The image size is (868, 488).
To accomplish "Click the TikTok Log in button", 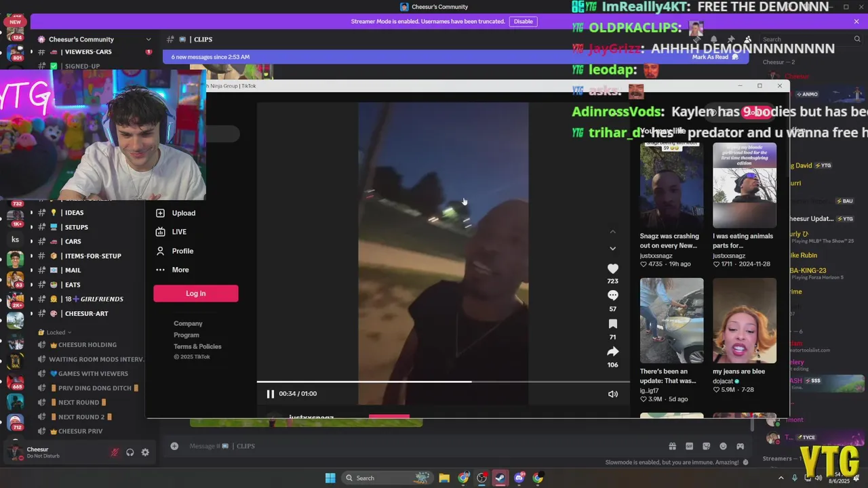I will 195,293.
